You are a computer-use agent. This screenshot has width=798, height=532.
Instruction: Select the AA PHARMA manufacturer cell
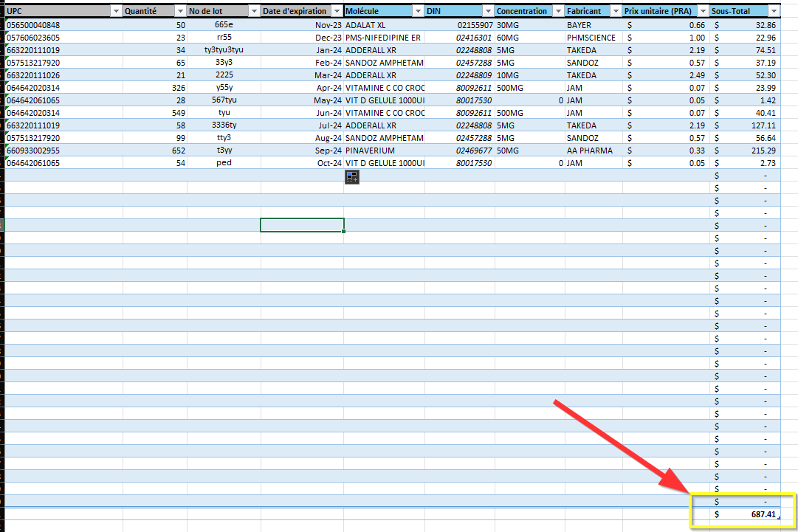[594, 151]
